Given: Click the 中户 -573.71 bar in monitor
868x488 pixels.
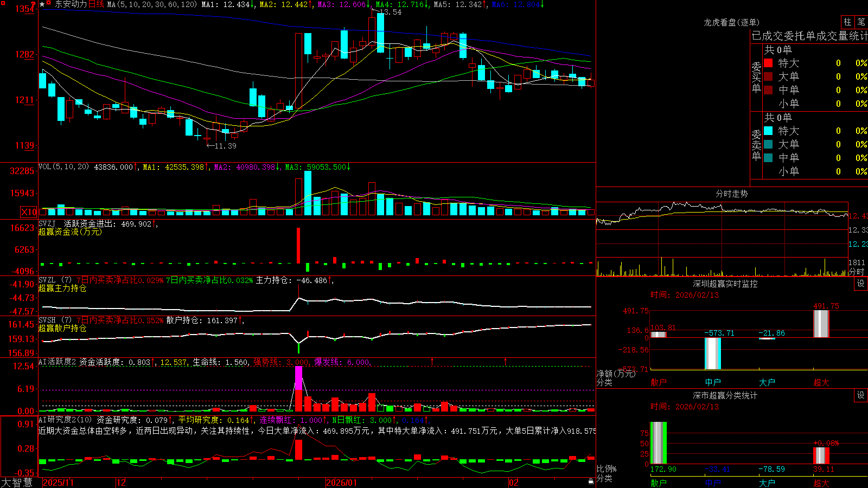Looking at the screenshot, I should 713,354.
